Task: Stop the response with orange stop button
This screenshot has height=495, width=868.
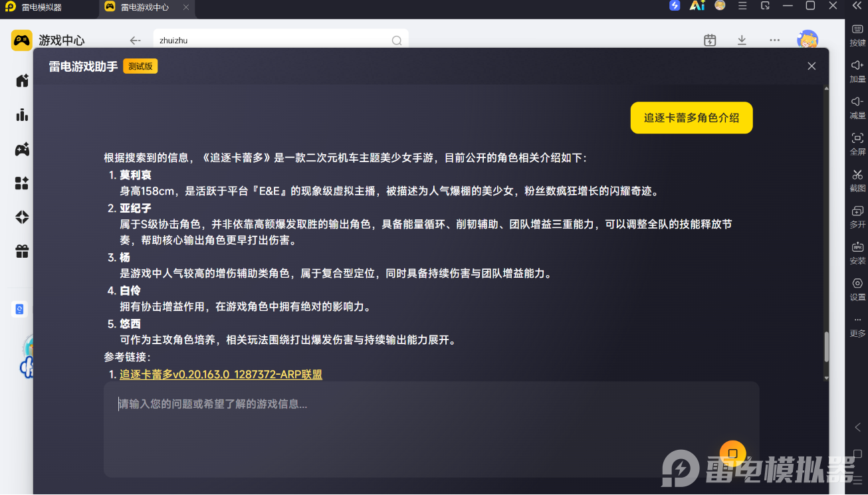Action: [x=732, y=454]
